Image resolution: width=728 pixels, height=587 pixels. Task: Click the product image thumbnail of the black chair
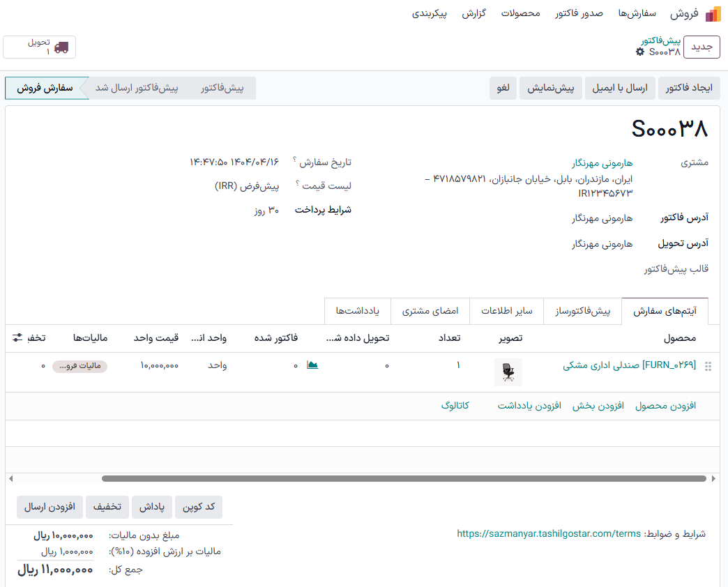coord(508,372)
